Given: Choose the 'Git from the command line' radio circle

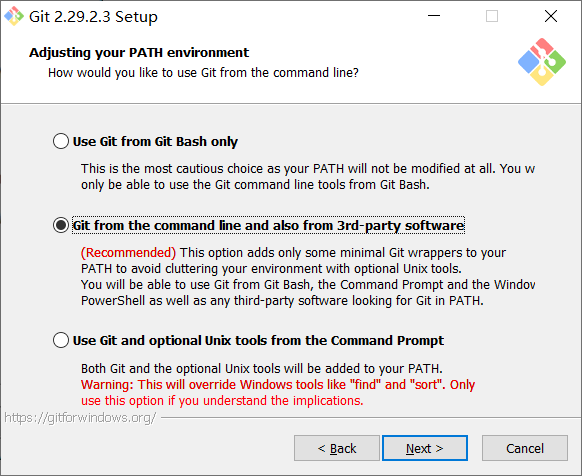Looking at the screenshot, I should tap(61, 225).
